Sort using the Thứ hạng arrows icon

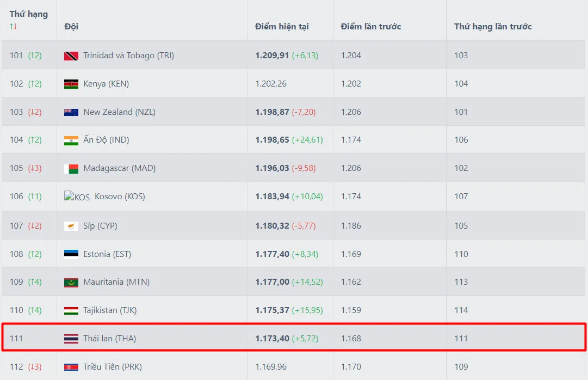[14, 26]
